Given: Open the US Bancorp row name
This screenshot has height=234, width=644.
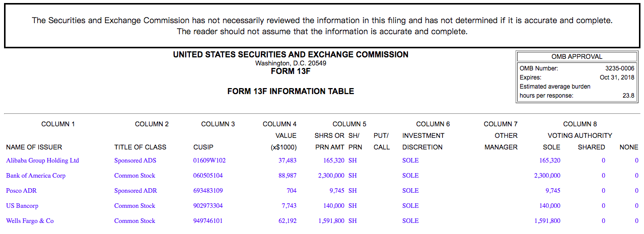Looking at the screenshot, I should click(x=22, y=206).
